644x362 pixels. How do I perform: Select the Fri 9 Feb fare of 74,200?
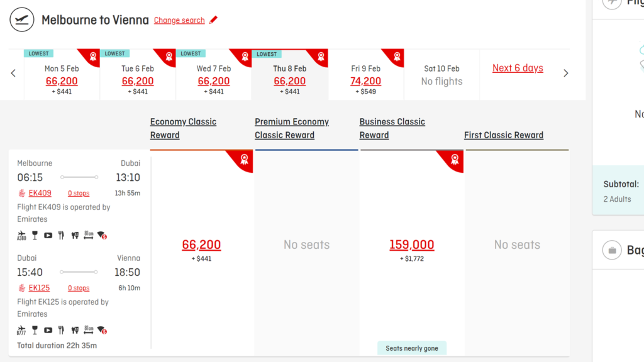(x=365, y=80)
